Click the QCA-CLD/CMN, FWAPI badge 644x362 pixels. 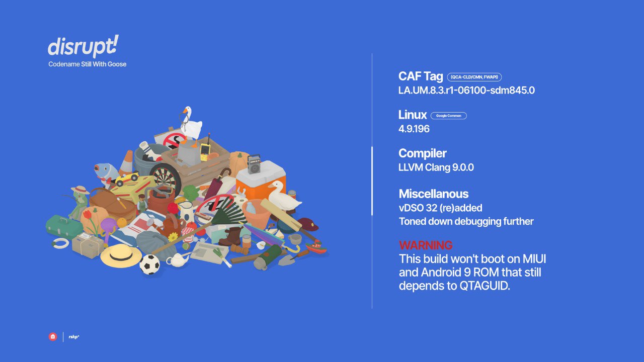[x=474, y=77]
